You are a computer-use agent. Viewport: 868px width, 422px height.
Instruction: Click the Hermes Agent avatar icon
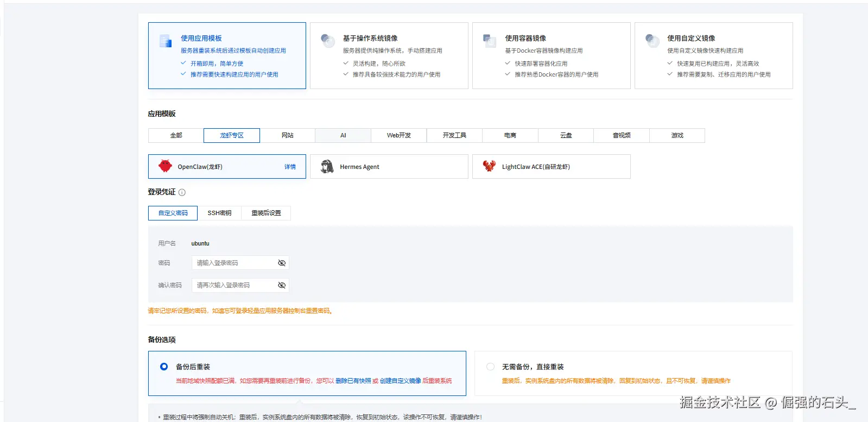[327, 166]
